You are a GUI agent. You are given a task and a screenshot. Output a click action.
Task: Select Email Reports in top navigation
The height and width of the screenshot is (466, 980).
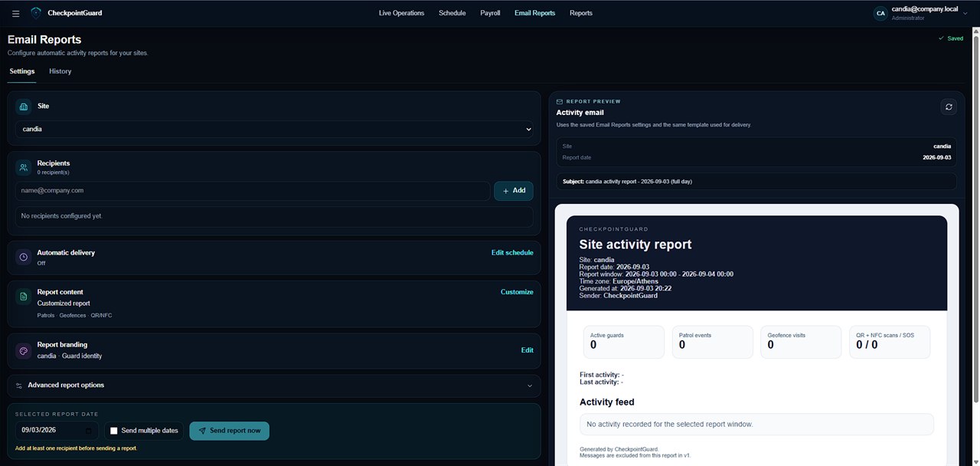click(x=534, y=13)
